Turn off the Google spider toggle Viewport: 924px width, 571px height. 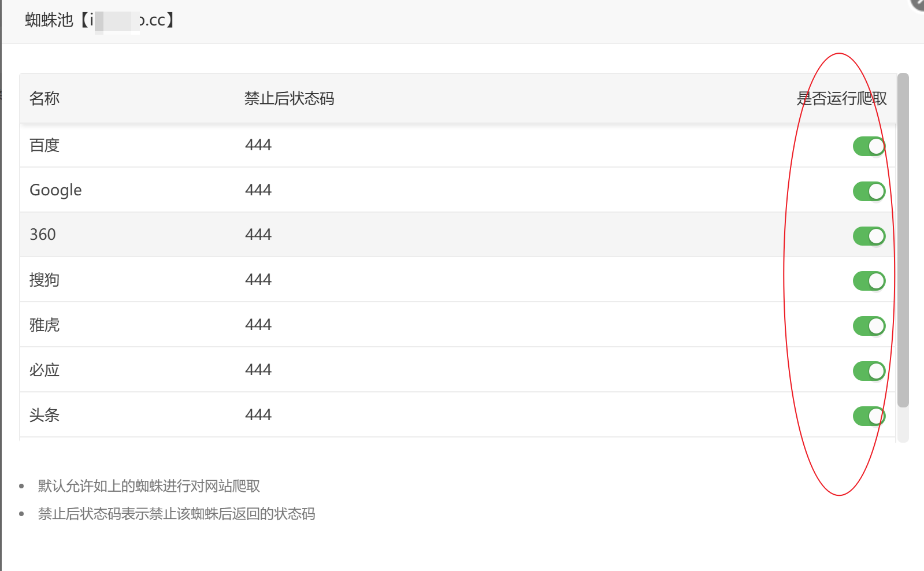[869, 191]
